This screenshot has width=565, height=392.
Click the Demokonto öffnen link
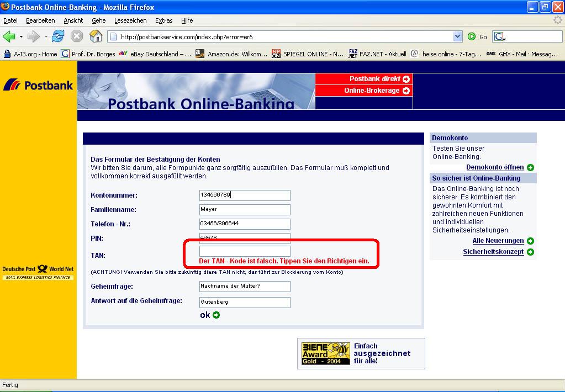tap(495, 167)
